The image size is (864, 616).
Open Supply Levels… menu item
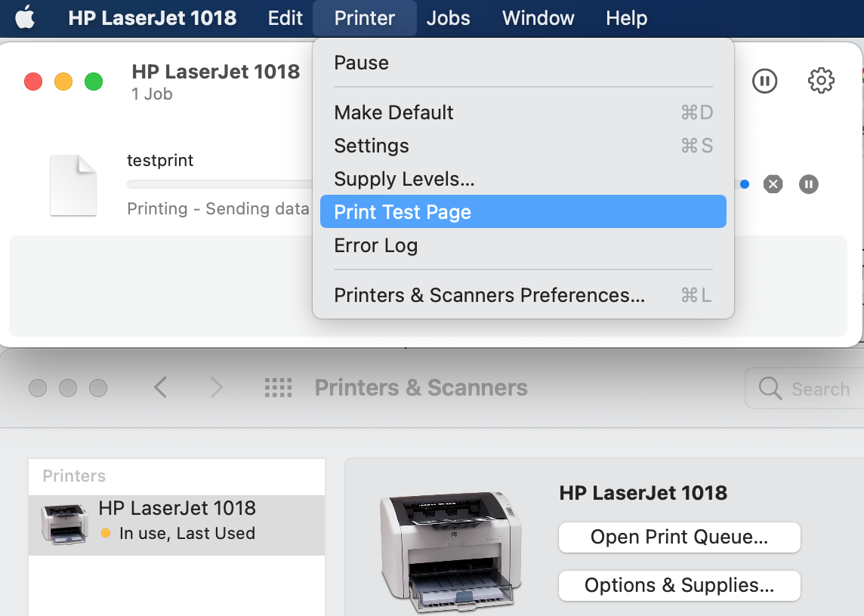[523, 178]
